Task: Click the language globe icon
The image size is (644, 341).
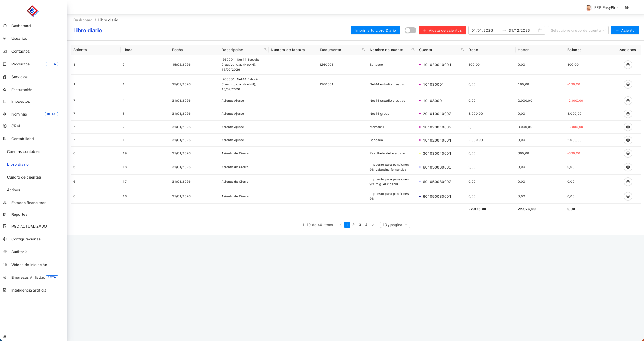Action: [627, 7]
